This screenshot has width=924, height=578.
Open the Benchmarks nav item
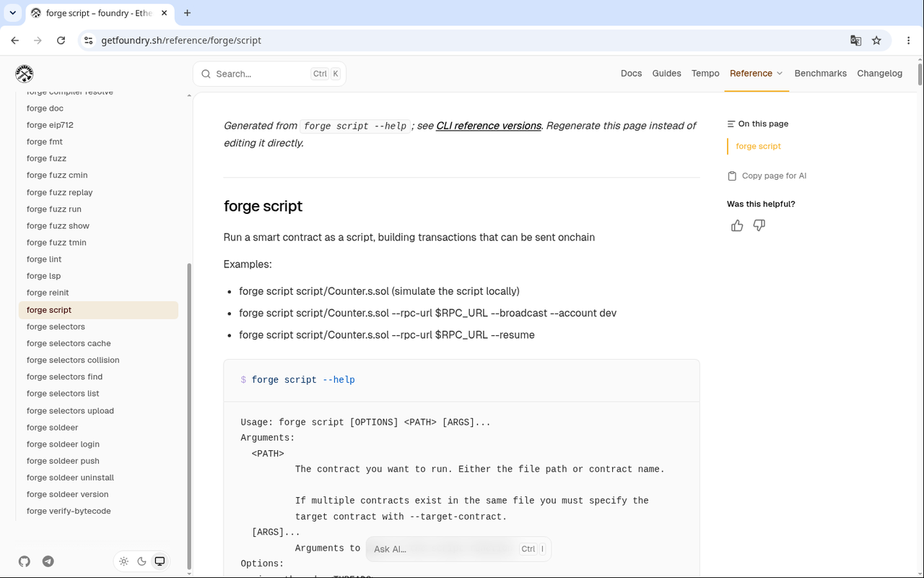point(821,74)
